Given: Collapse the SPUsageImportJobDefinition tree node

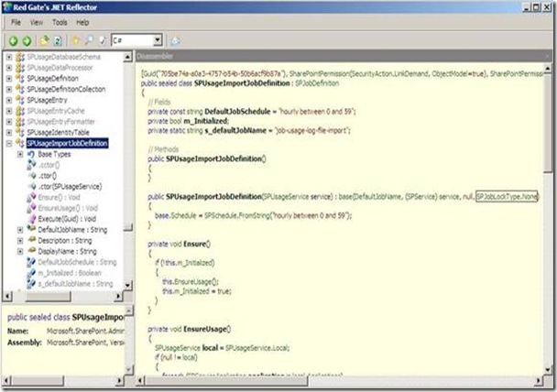Looking at the screenshot, I should tap(8, 144).
